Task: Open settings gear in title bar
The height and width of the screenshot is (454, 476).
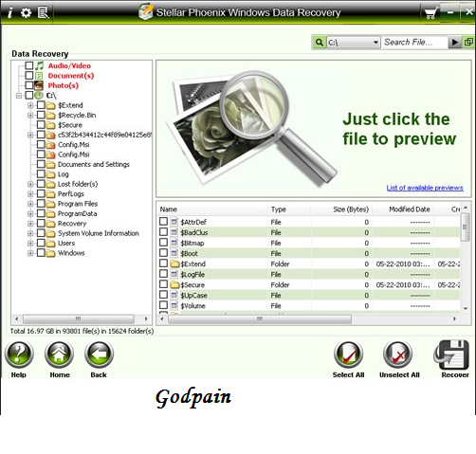Action: (x=26, y=13)
